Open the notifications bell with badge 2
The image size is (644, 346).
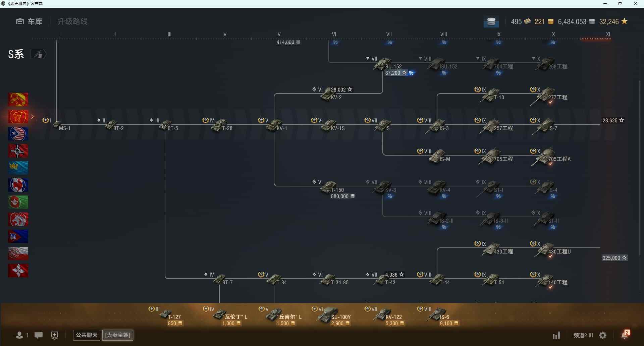coord(625,334)
